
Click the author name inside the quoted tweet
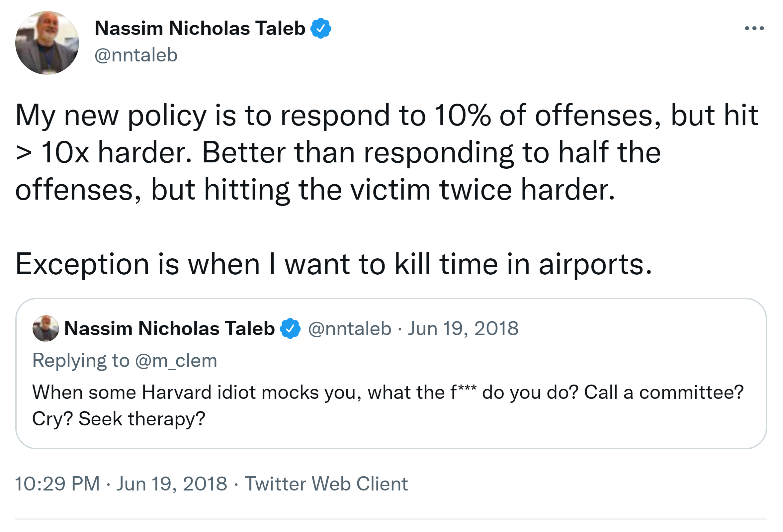169,328
